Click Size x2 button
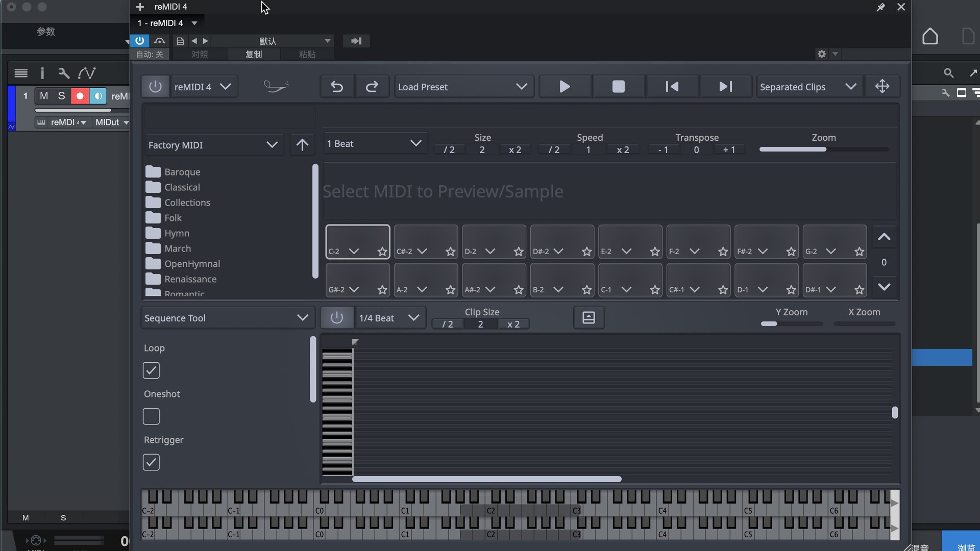Viewport: 980px width, 551px height. (x=515, y=149)
